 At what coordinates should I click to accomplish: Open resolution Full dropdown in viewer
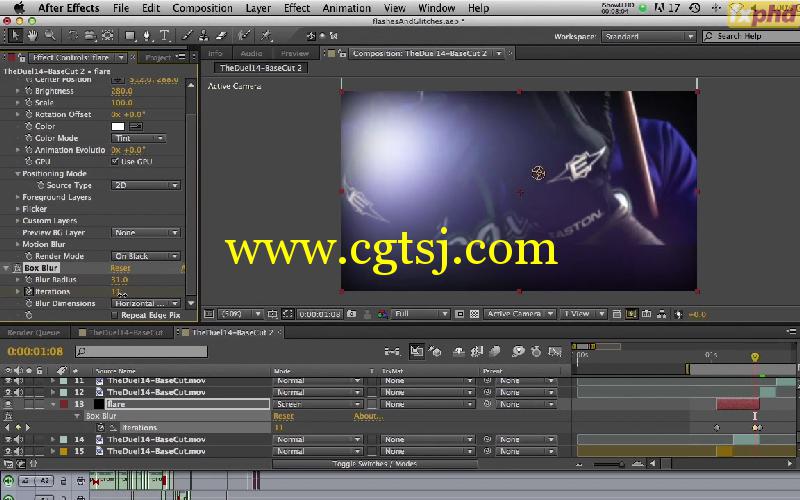coord(420,314)
